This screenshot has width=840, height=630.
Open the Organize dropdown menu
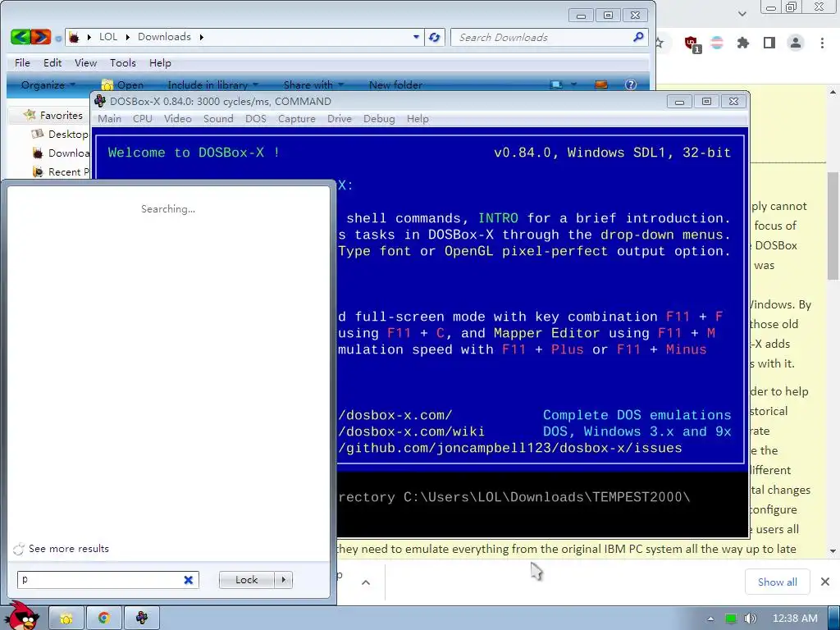tap(48, 84)
